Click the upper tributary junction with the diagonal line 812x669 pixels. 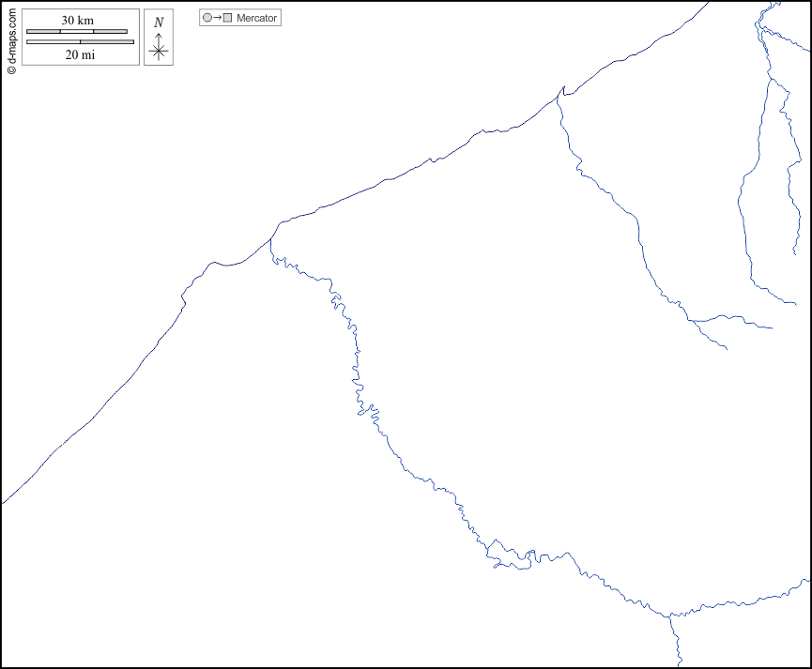[561, 91]
